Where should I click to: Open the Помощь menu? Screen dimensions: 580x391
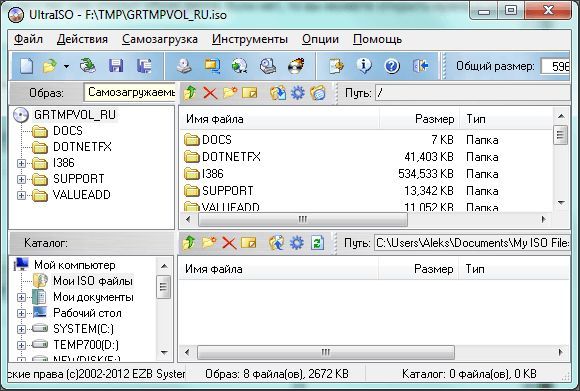[x=377, y=39]
